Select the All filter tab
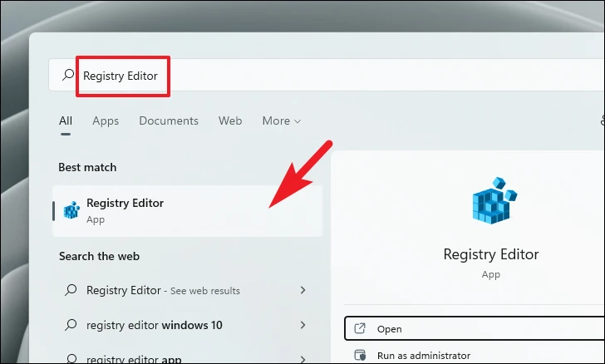The height and width of the screenshot is (364, 605). point(66,121)
